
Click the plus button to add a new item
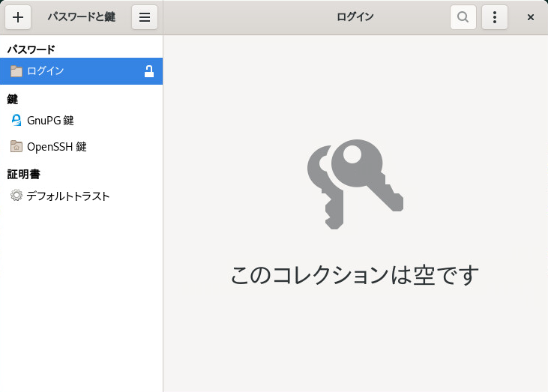point(18,17)
